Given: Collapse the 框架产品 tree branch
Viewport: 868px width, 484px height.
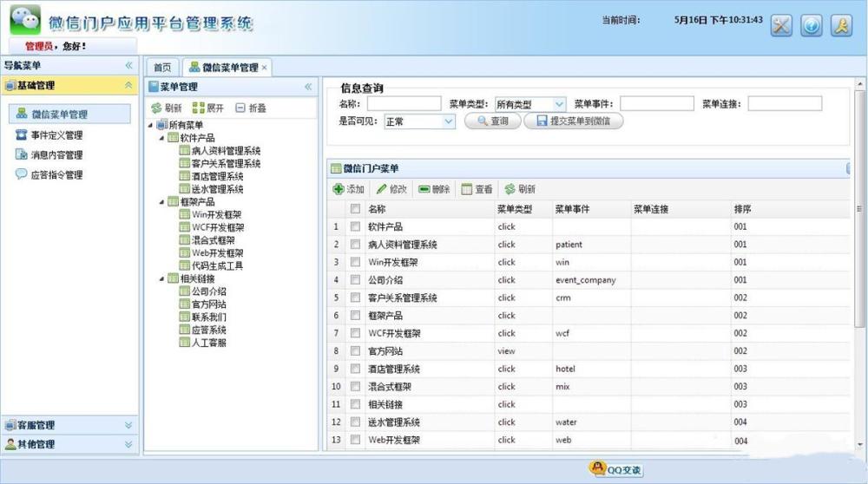Looking at the screenshot, I should pyautogui.click(x=161, y=202).
